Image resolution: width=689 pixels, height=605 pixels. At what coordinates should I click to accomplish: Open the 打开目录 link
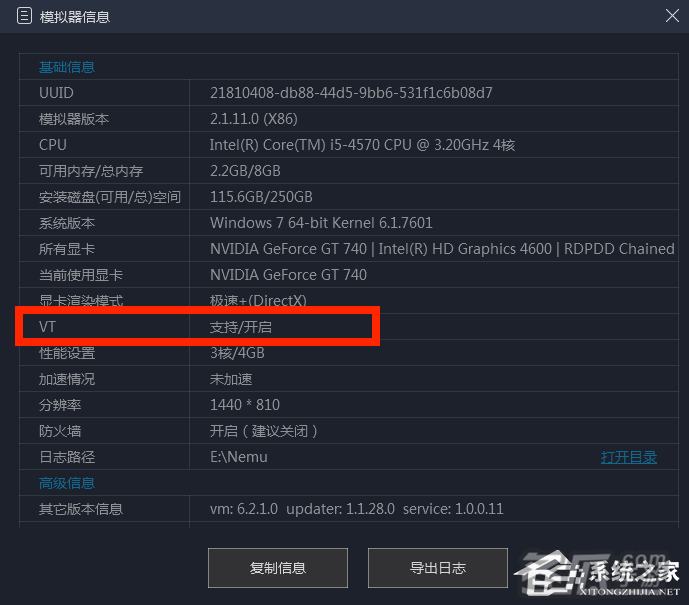[x=628, y=457]
